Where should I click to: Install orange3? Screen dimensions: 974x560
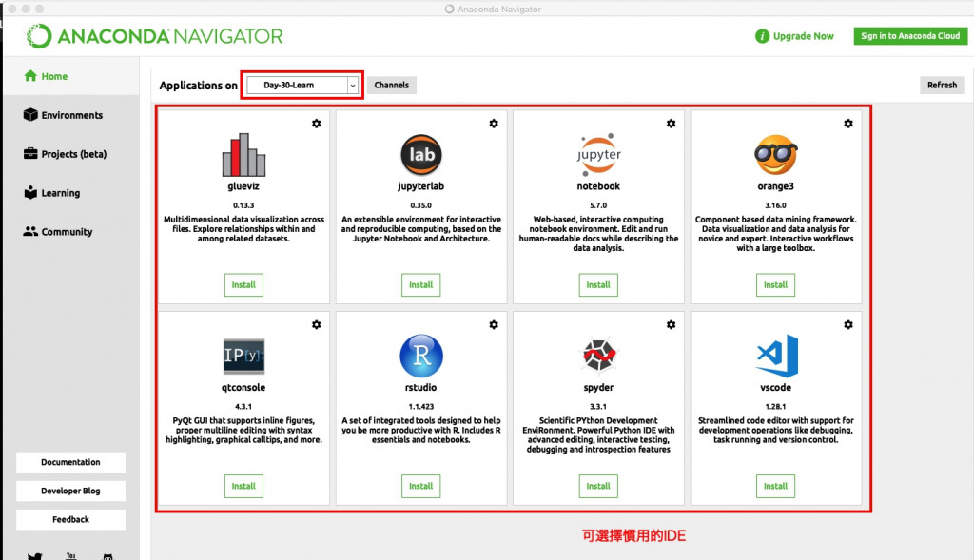click(776, 285)
